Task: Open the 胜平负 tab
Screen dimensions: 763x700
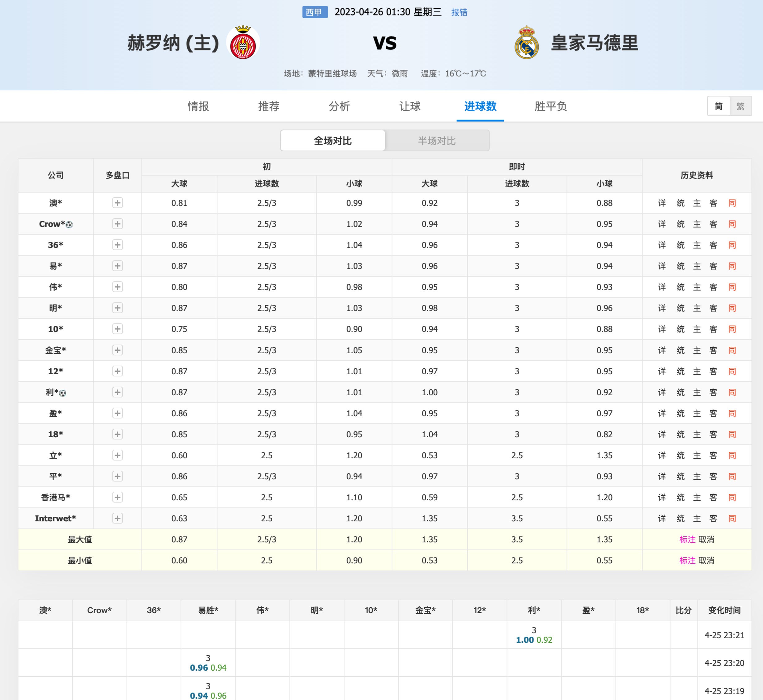Action: pos(550,106)
